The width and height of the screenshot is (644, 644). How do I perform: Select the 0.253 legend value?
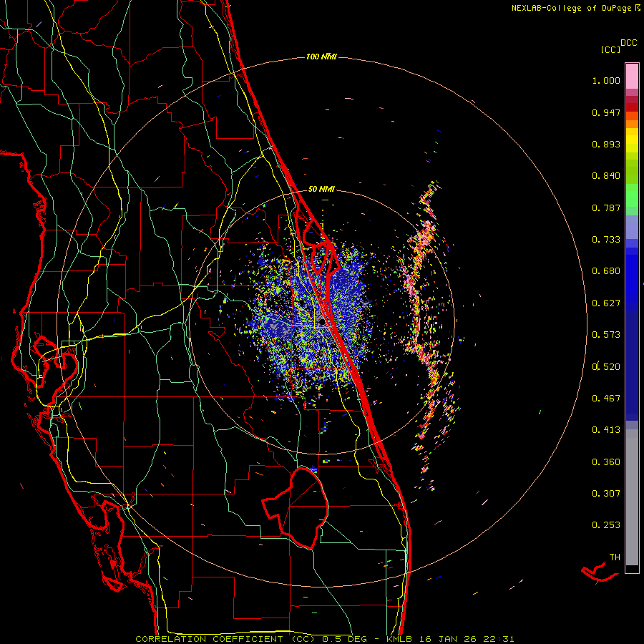pyautogui.click(x=606, y=525)
